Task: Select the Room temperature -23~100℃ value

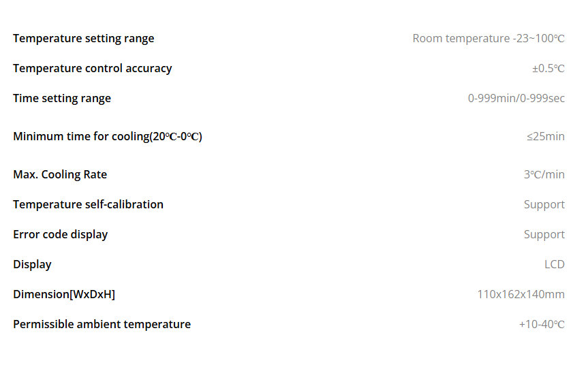Action: [489, 39]
